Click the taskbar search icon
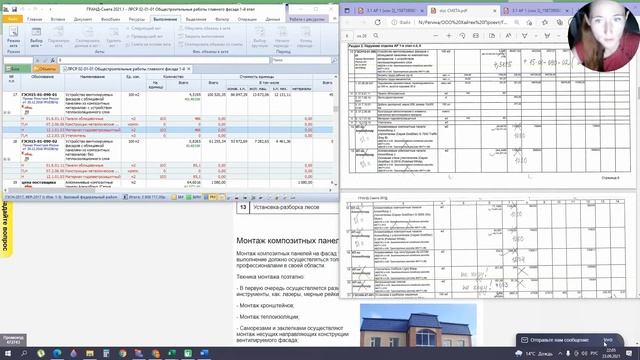Viewport: 640px width, 360px height. [24, 353]
